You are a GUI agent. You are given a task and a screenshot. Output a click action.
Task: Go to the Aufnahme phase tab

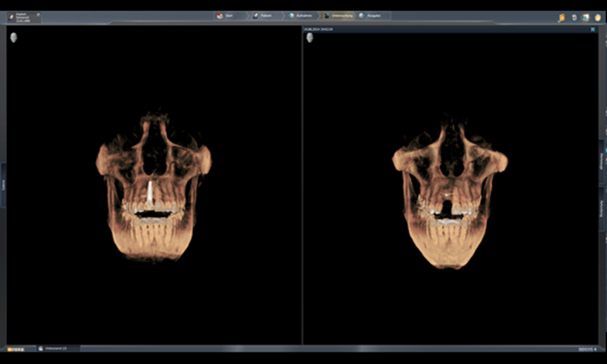302,16
